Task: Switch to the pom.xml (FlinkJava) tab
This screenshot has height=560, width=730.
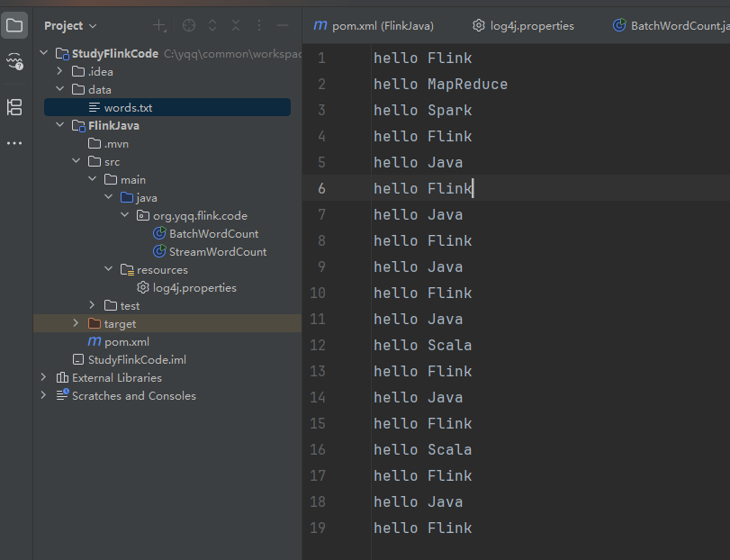Action: pos(374,25)
